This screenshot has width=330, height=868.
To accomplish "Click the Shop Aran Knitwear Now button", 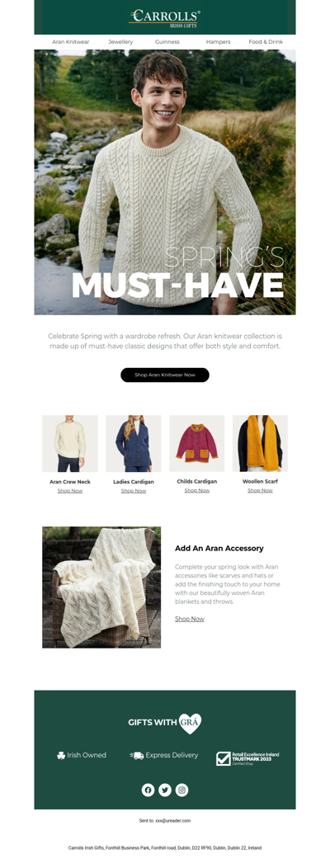I will 165,375.
